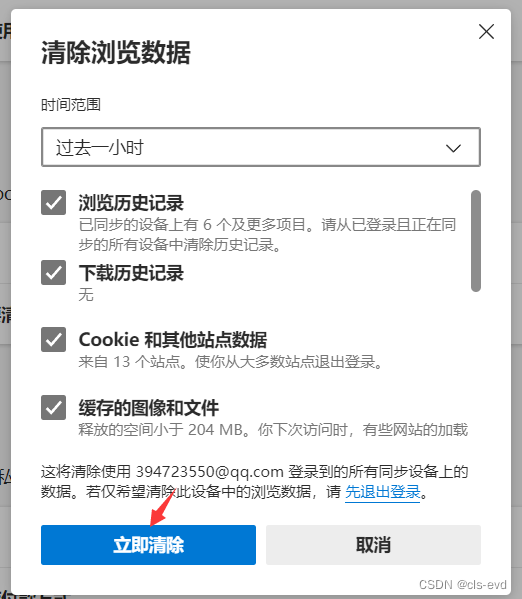Click the 下载历史记录 label text

(x=131, y=273)
